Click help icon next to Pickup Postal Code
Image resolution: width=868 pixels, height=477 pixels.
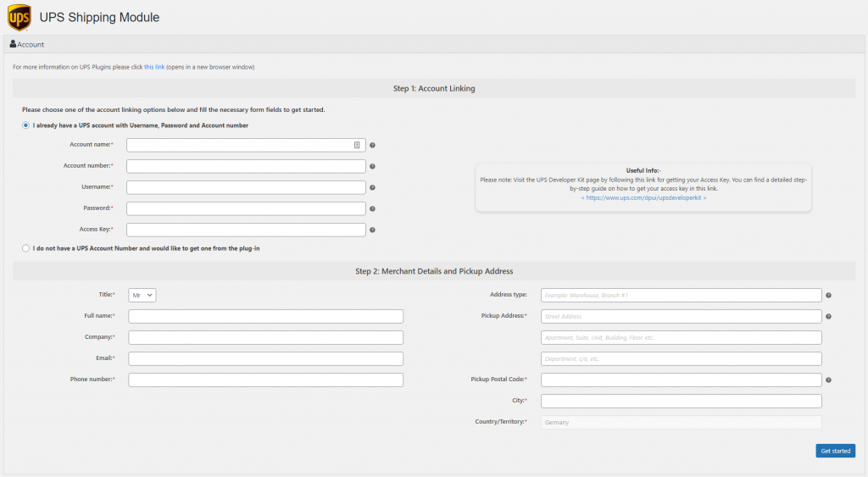click(x=829, y=380)
